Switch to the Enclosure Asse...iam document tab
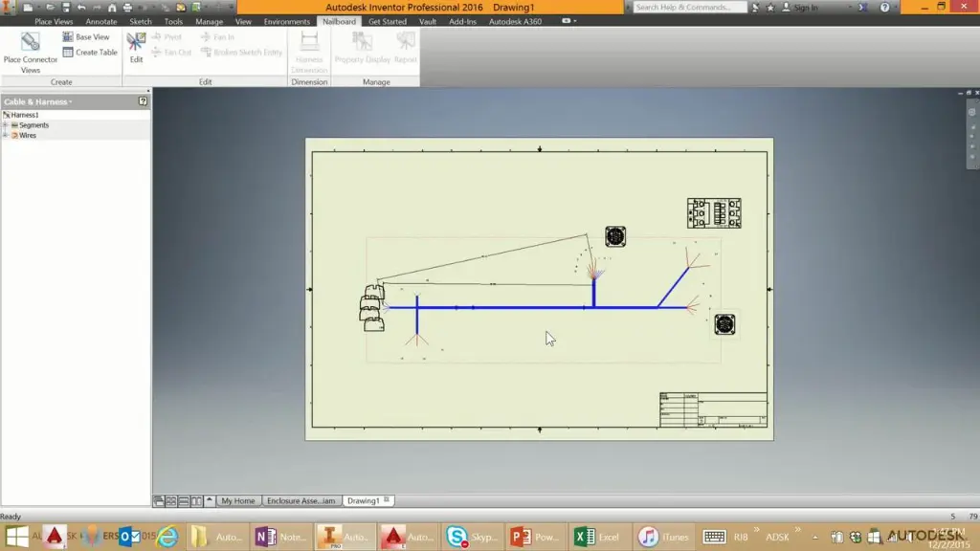 click(301, 501)
